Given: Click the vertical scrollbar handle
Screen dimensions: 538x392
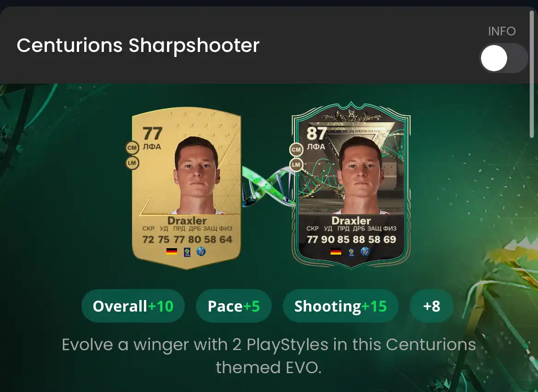Looking at the screenshot, I should pos(532,74).
